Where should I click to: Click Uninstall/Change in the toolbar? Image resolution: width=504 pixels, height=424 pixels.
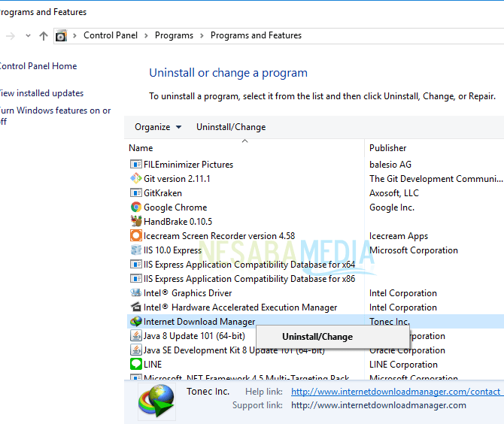pos(231,127)
